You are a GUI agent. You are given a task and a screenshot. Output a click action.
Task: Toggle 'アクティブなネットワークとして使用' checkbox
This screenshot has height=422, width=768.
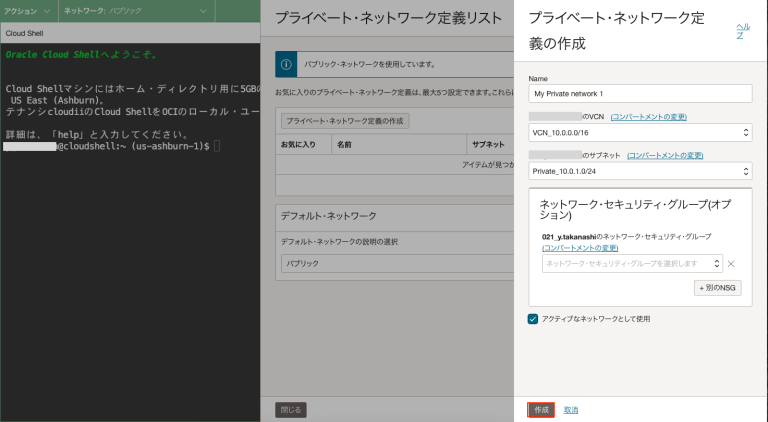tap(533, 318)
